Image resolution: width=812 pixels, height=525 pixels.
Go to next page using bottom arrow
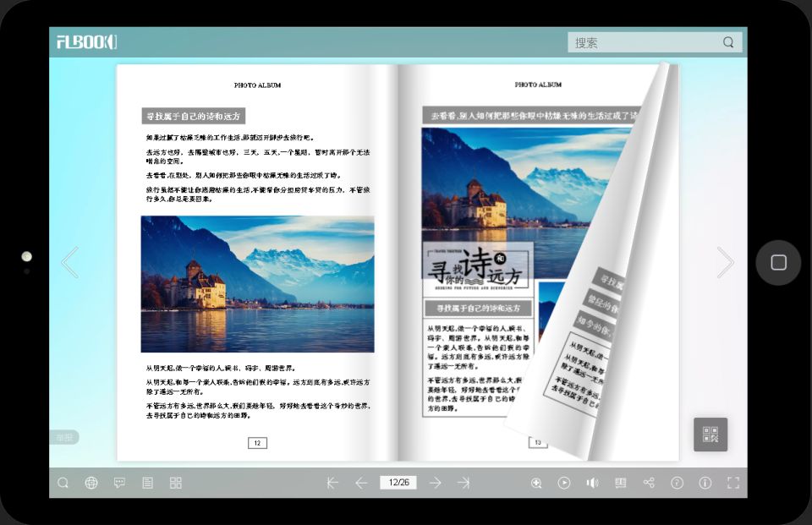pyautogui.click(x=435, y=483)
